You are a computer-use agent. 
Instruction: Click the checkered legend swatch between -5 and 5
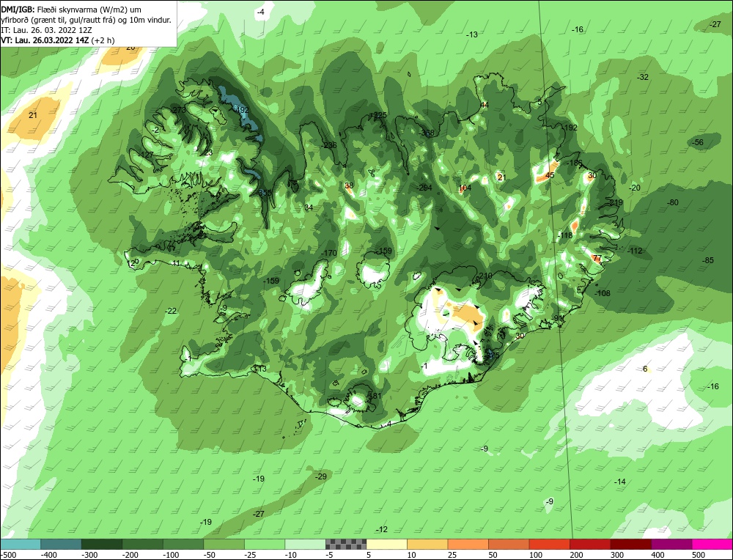[346, 545]
